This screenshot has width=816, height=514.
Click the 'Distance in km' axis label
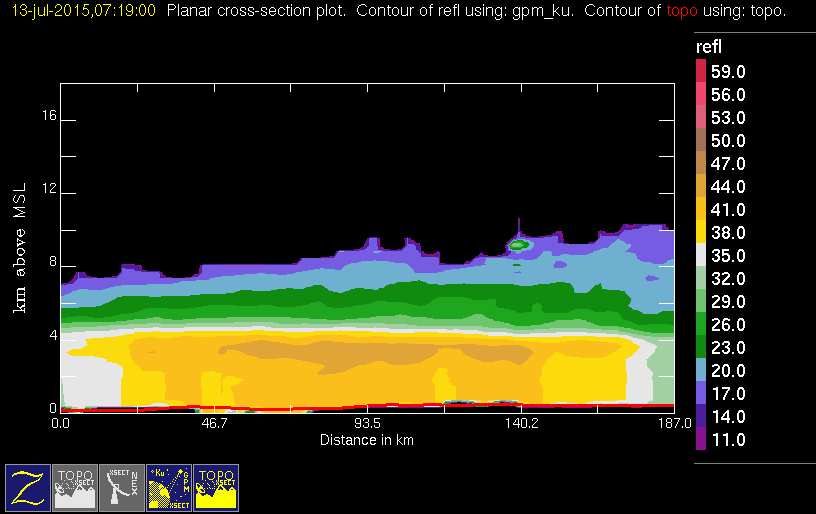point(367,440)
